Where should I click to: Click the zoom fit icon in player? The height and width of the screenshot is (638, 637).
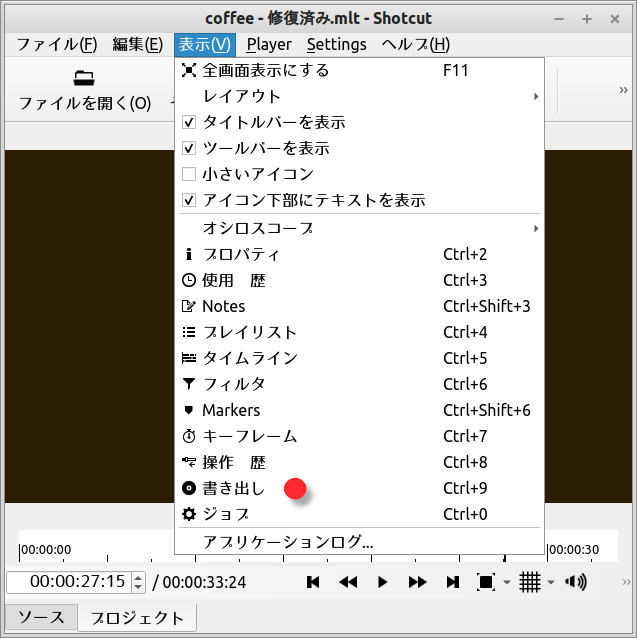486,582
